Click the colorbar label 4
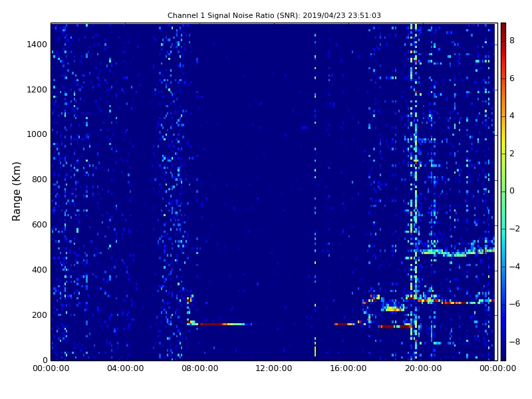Image resolution: width=532 pixels, height=399 pixels. pos(512,116)
